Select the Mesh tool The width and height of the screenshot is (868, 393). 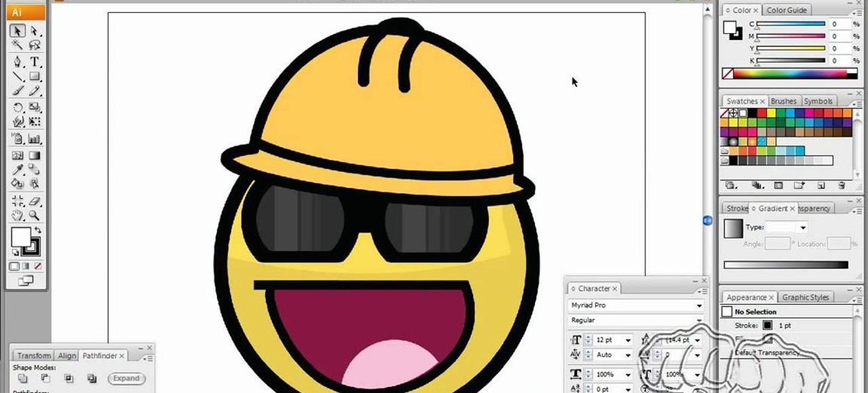tap(18, 155)
